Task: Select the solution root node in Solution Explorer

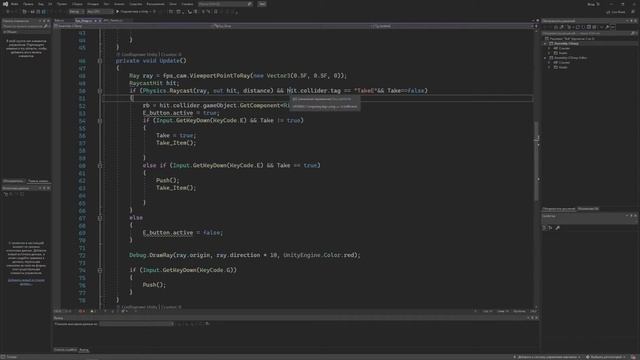Action: coord(571,39)
